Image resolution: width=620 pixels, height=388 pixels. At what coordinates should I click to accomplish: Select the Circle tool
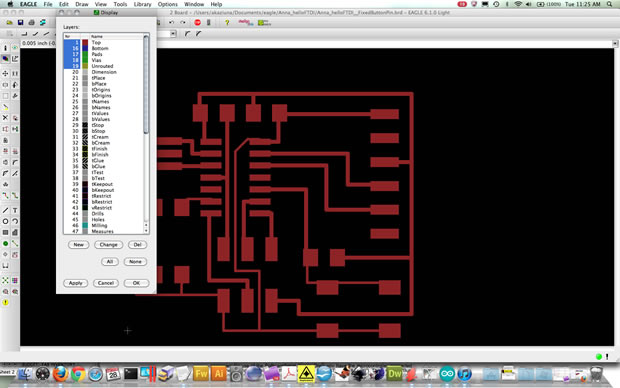pyautogui.click(x=5, y=221)
